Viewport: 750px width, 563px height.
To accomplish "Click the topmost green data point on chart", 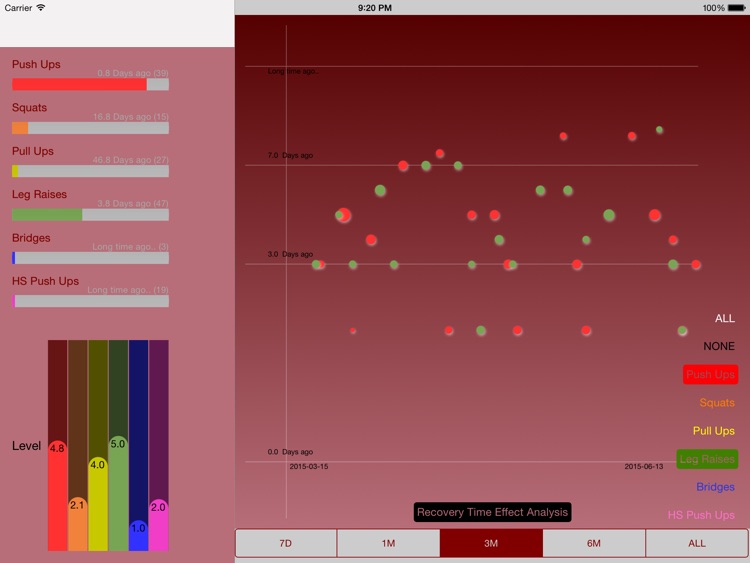I will 659,130.
